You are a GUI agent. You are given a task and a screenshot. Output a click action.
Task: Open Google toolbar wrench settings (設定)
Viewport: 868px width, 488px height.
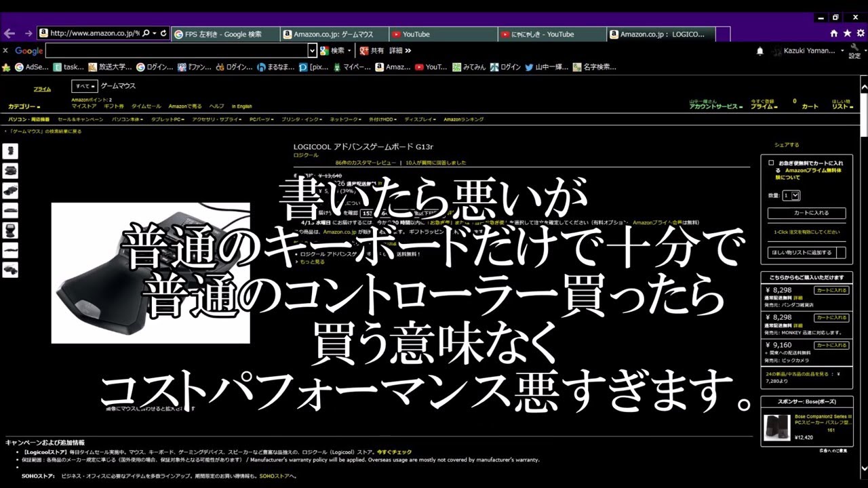pyautogui.click(x=855, y=51)
